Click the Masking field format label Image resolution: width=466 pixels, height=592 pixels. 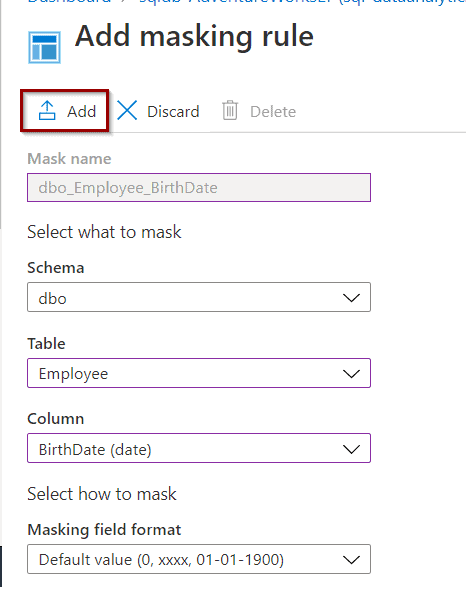(x=104, y=530)
